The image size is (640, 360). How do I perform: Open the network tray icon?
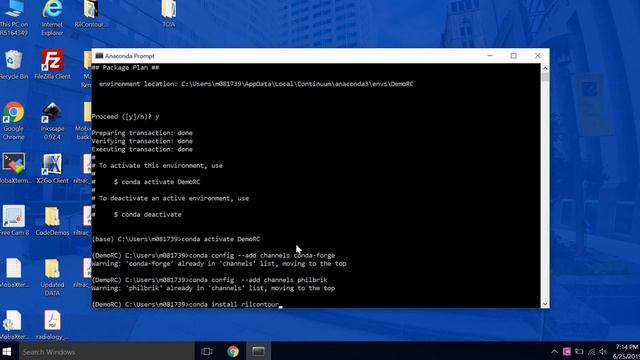tap(591, 351)
